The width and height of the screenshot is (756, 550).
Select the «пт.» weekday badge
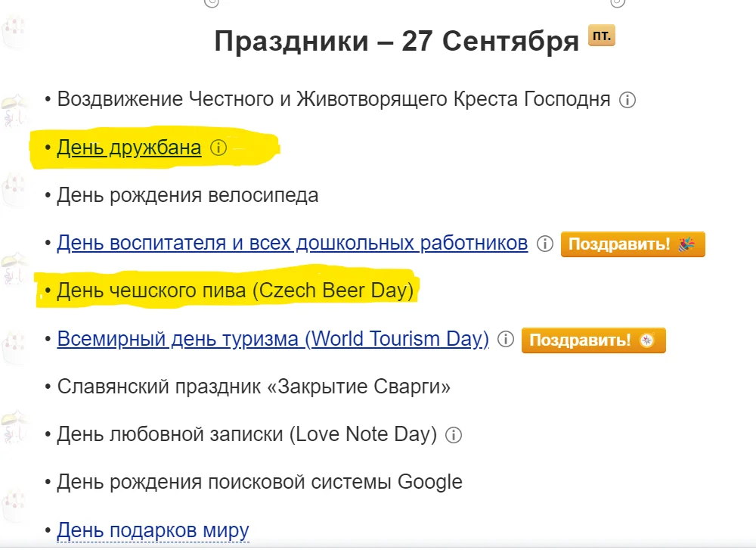pyautogui.click(x=601, y=34)
